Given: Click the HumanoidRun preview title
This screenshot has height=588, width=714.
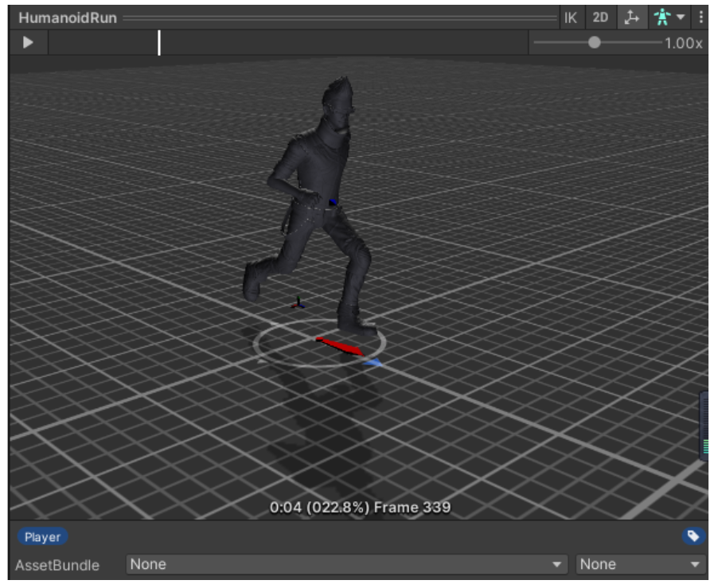Looking at the screenshot, I should (x=68, y=18).
